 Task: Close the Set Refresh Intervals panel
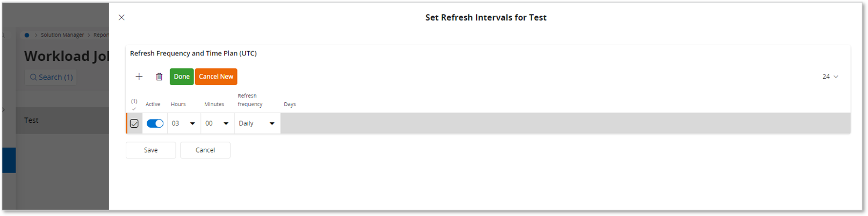tap(121, 17)
